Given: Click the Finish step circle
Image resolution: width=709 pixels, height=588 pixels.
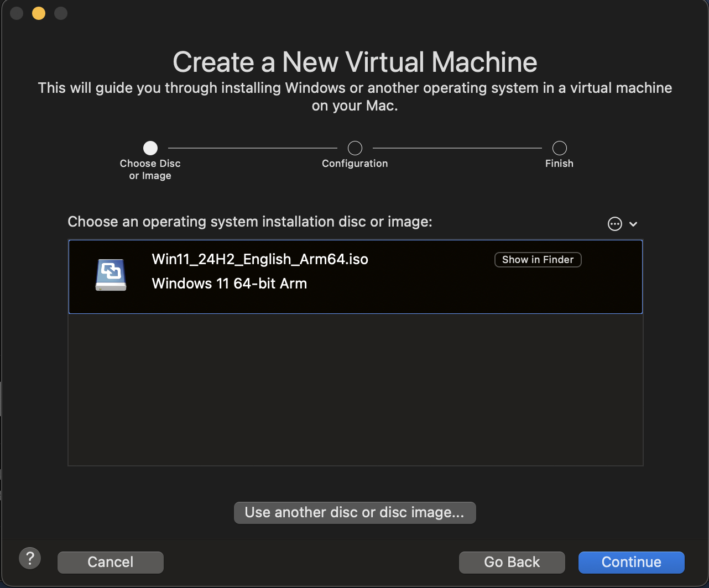Looking at the screenshot, I should click(560, 148).
